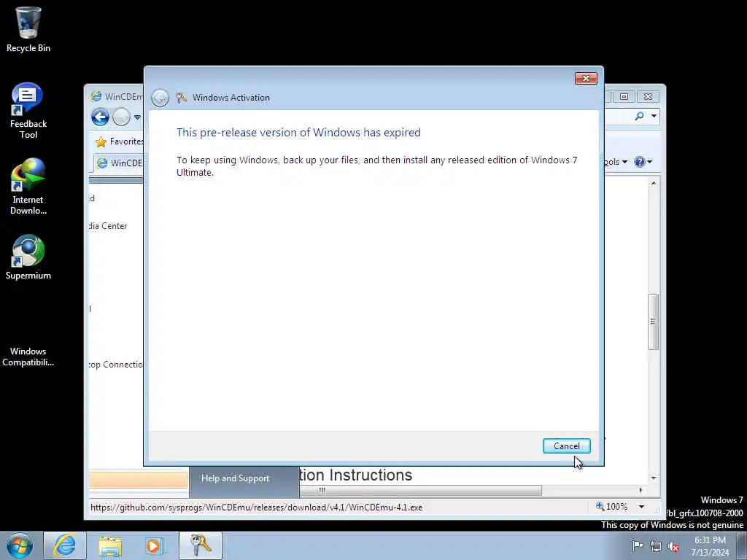Image resolution: width=747 pixels, height=560 pixels.
Task: Click the Internet Explorer window restore button
Action: (x=624, y=97)
